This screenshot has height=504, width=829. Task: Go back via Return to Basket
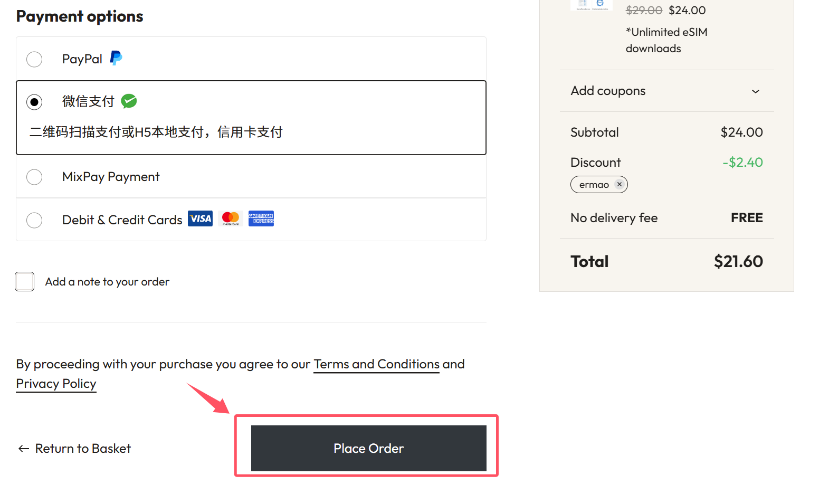tap(74, 449)
